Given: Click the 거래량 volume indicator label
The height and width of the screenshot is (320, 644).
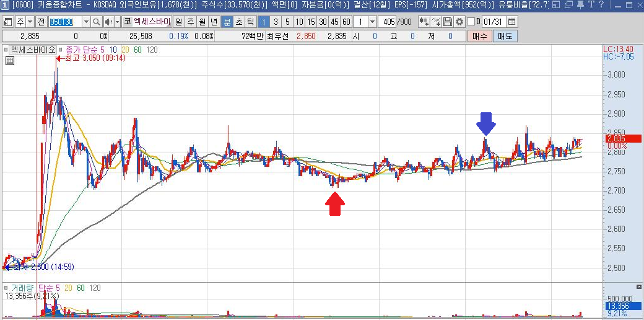Looking at the screenshot, I should 23,288.
